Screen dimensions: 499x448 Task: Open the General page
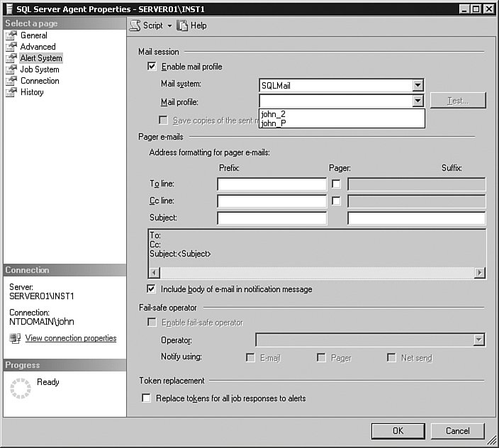click(34, 35)
